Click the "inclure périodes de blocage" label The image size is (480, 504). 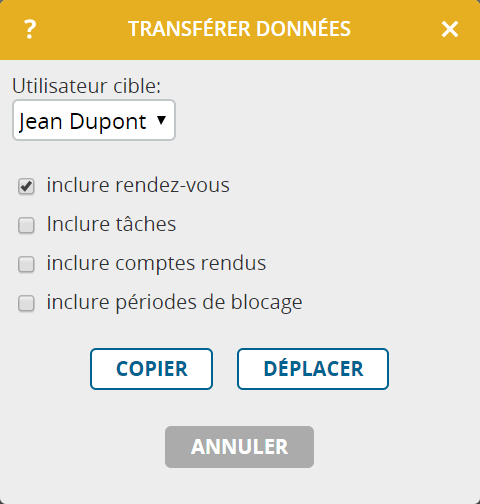(x=174, y=302)
